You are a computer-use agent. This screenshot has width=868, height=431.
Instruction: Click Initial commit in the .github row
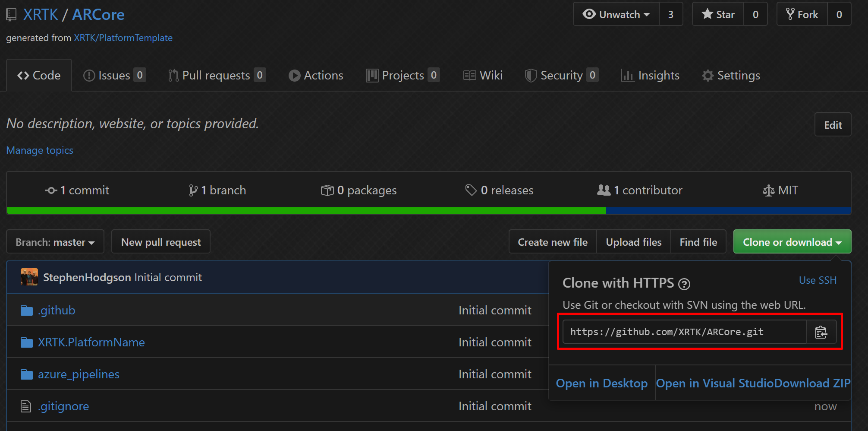[495, 311]
